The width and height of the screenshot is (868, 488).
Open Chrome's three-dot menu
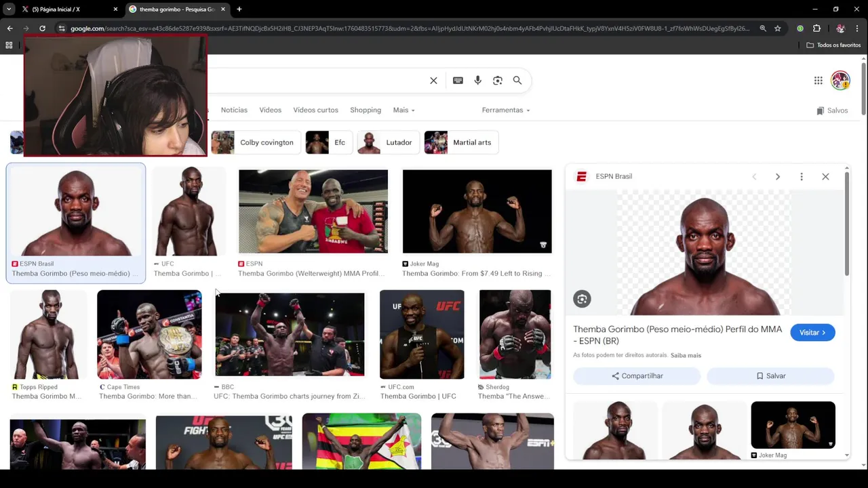[x=857, y=28]
